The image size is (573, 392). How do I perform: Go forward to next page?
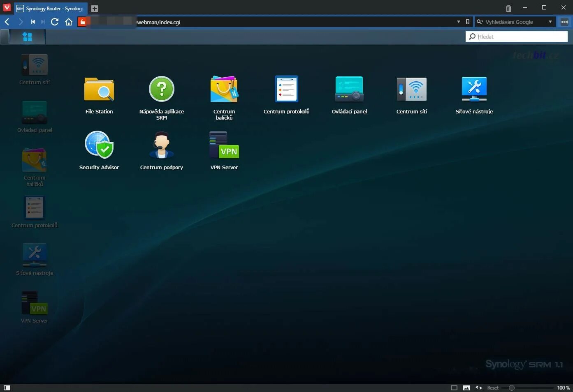21,22
